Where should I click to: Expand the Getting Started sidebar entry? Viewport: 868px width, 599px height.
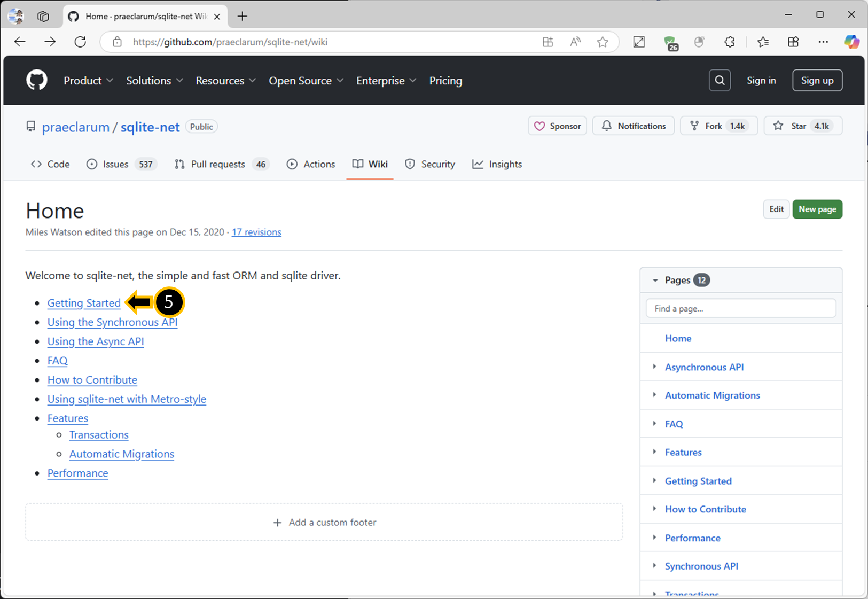(x=654, y=480)
